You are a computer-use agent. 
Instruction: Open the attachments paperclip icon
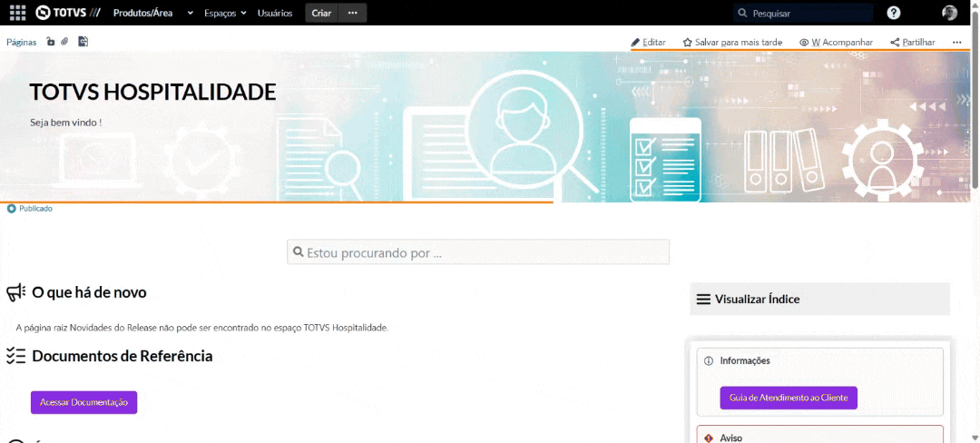[65, 42]
